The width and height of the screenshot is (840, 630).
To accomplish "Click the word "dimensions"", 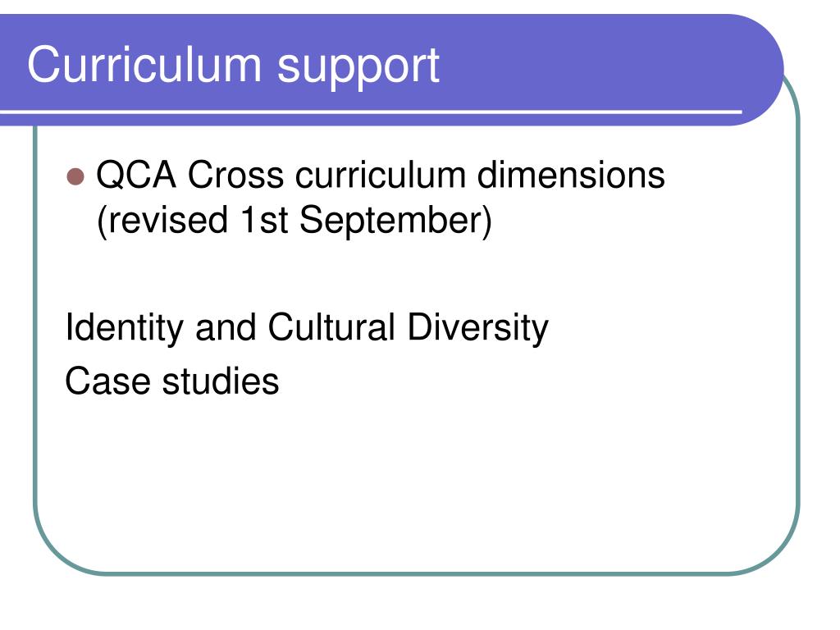I will 571,176.
